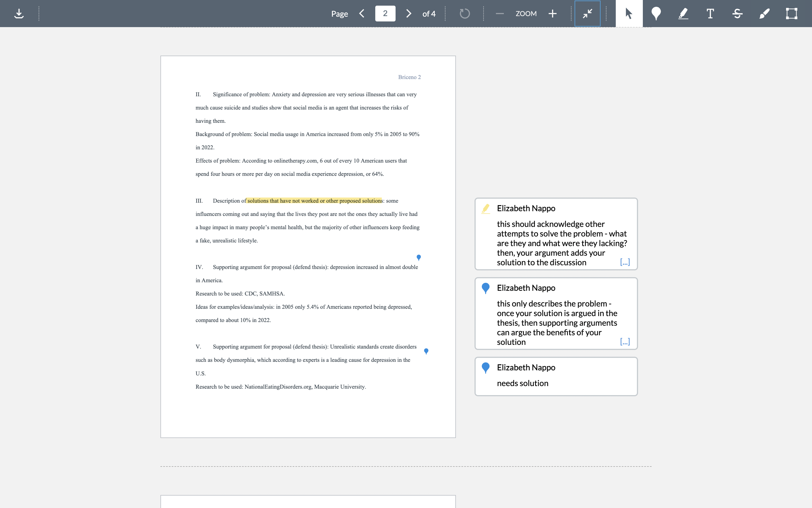Click the NationalEatingDisorders.org research line
The height and width of the screenshot is (508, 812).
[281, 387]
